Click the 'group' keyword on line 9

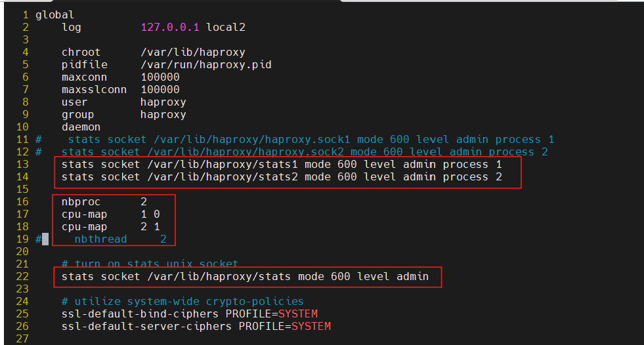click(x=78, y=115)
